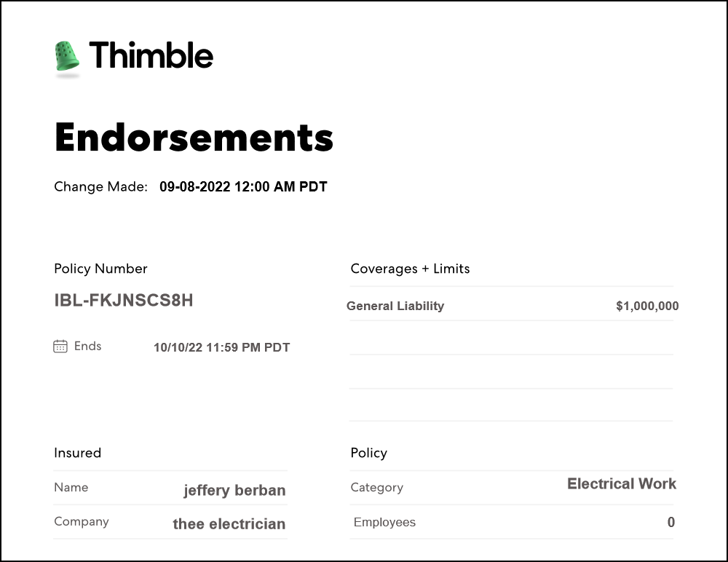
Task: Click the Coverages + Limits heading
Action: coord(410,269)
